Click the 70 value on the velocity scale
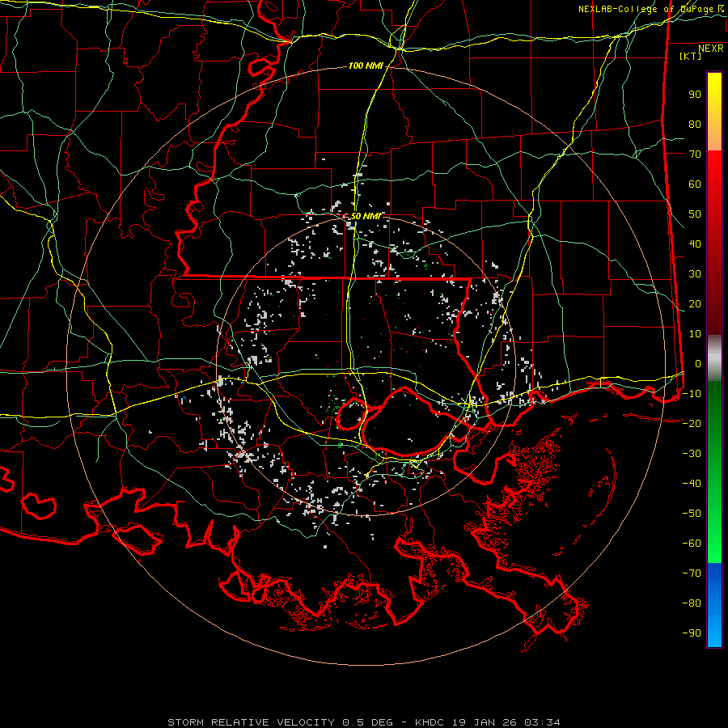Image resolution: width=728 pixels, height=728 pixels. coord(695,154)
